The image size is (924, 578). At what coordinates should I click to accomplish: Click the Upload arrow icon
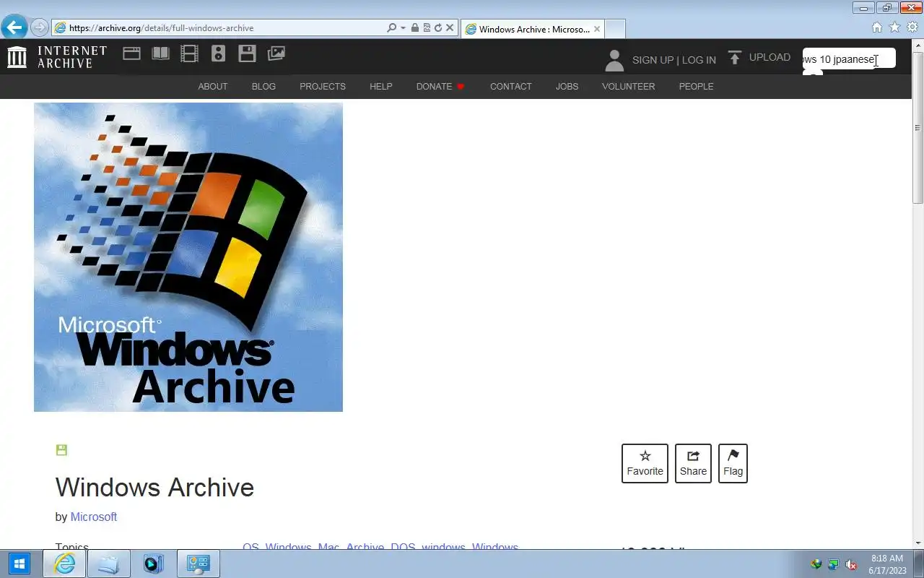point(735,58)
